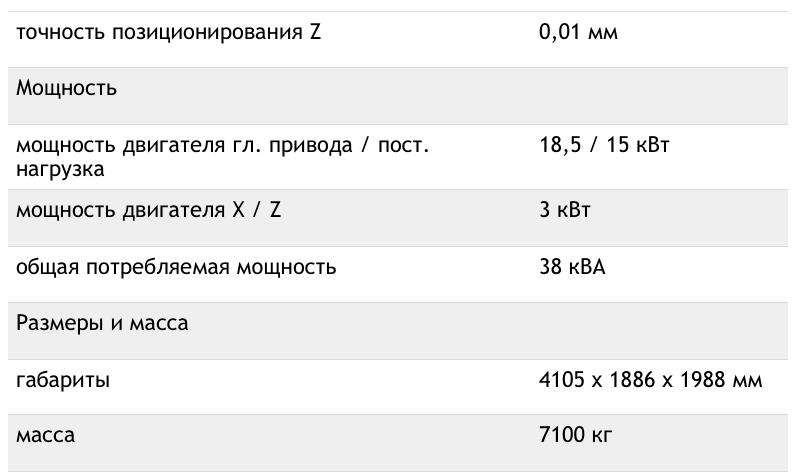
Task: Select the 'мощность двигателя X / Z' row label
Action: tap(148, 210)
